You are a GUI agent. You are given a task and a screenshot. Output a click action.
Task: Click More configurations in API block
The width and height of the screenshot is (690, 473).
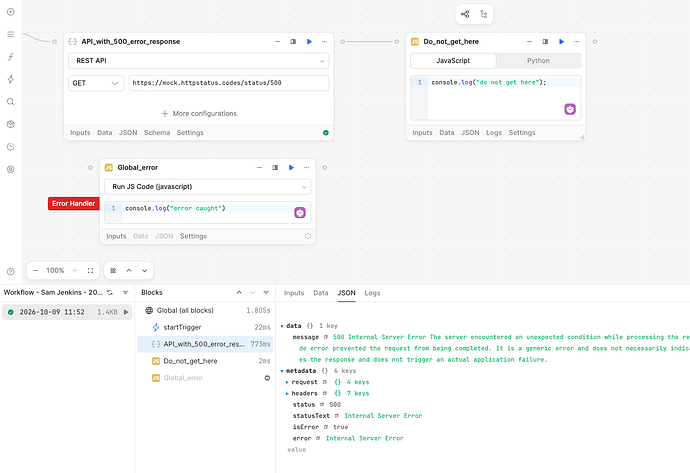pos(199,114)
